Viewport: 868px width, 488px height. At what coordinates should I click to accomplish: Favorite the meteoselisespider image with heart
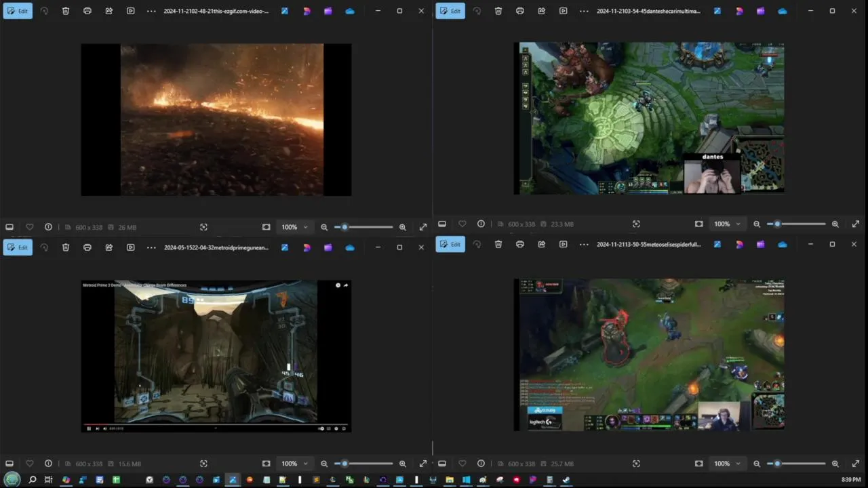462,464
